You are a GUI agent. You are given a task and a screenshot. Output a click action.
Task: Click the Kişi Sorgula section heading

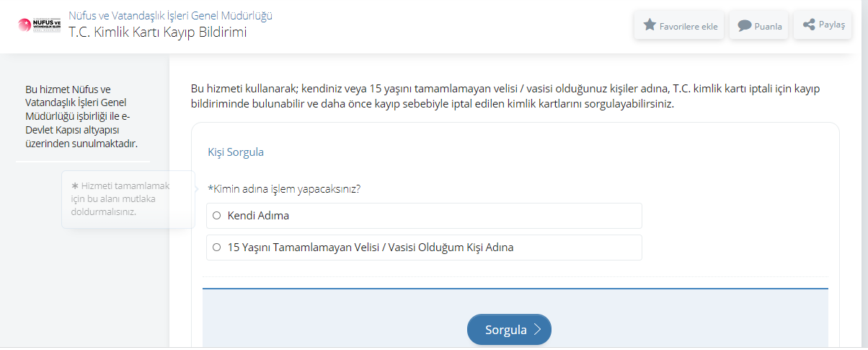tap(236, 152)
